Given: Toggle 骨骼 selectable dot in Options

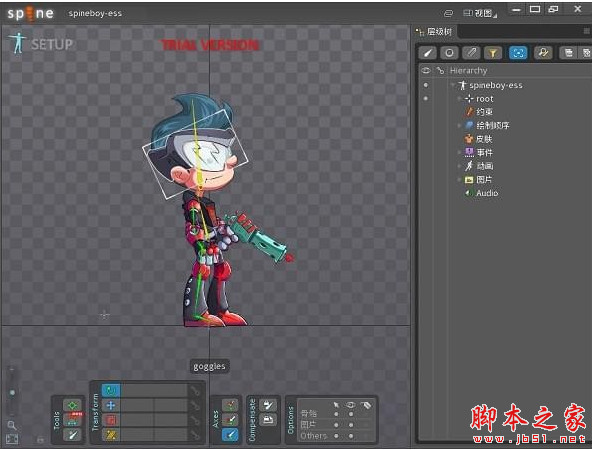Looking at the screenshot, I should click(336, 414).
